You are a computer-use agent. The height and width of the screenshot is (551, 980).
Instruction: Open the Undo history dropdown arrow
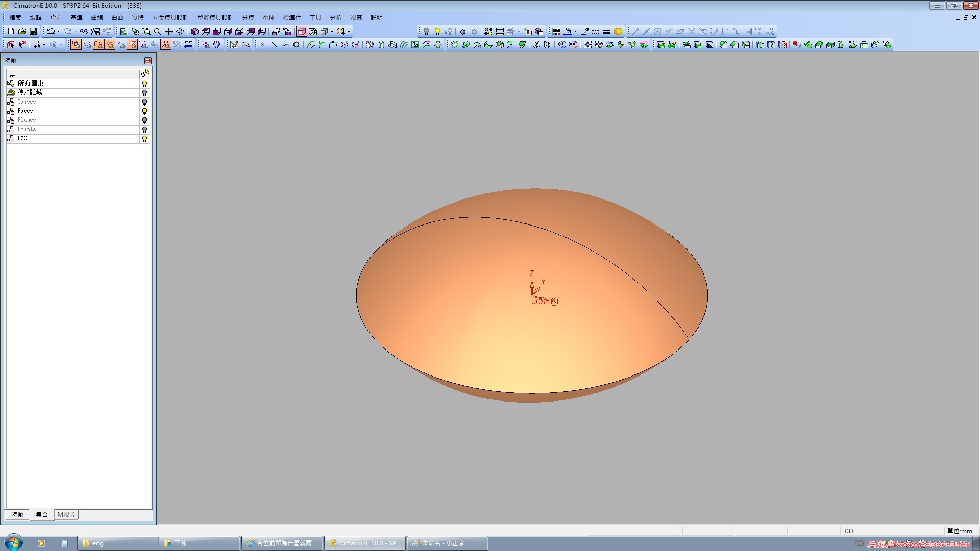(58, 31)
